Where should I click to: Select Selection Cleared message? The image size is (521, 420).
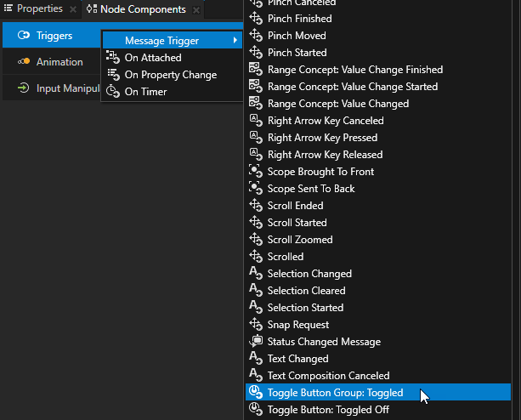tap(378, 291)
